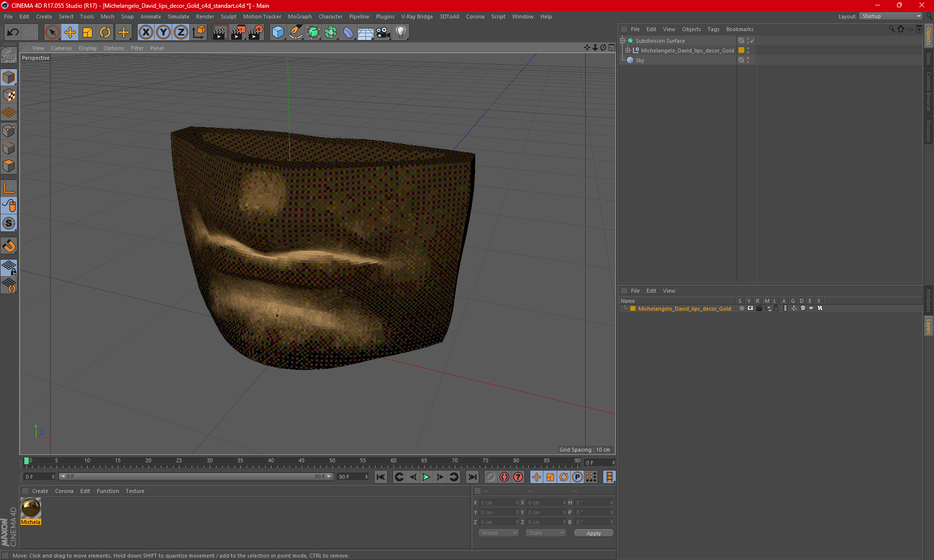Screen dimensions: 934x560
Task: Open the MoGraph array icon
Action: pyautogui.click(x=331, y=32)
